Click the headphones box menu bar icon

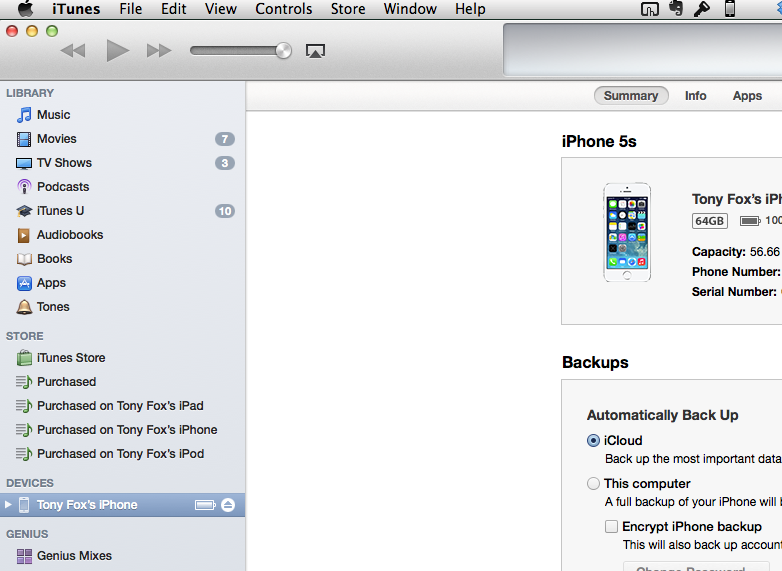pos(649,9)
